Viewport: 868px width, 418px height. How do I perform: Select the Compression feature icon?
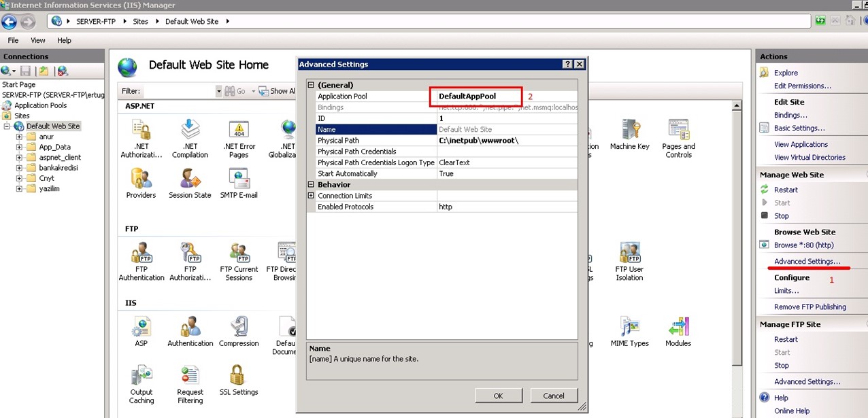click(239, 332)
